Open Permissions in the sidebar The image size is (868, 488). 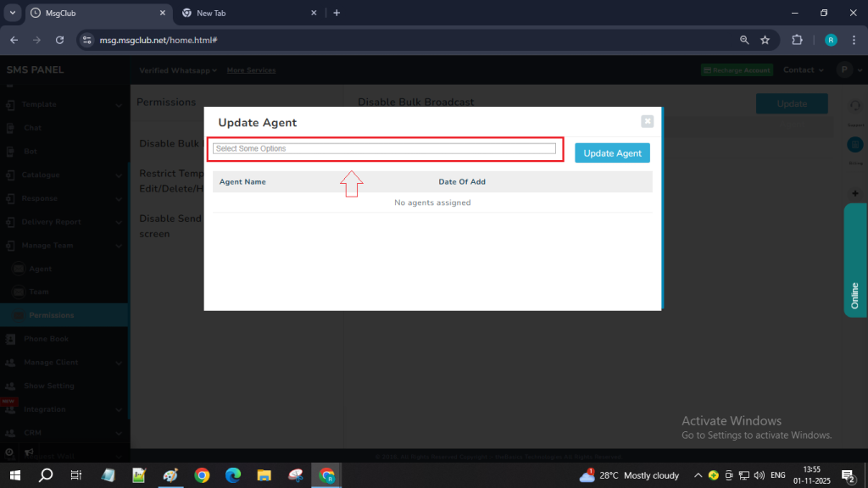[51, 315]
